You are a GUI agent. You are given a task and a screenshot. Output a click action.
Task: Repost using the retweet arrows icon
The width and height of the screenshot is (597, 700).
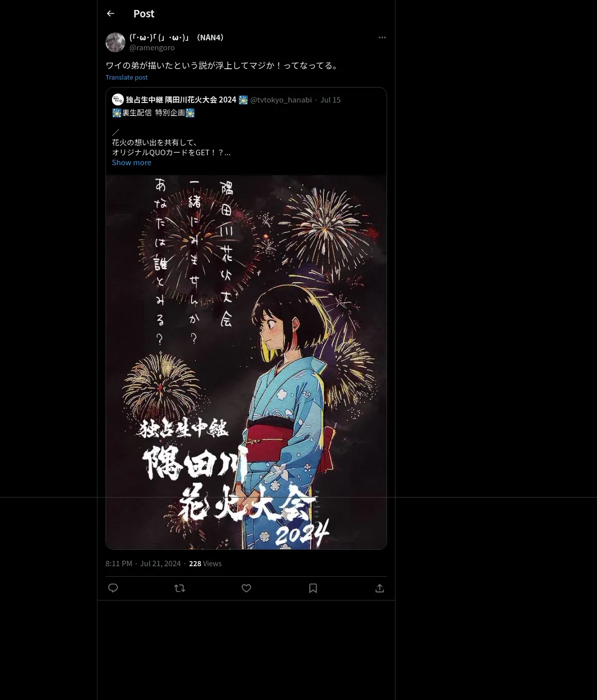(180, 588)
